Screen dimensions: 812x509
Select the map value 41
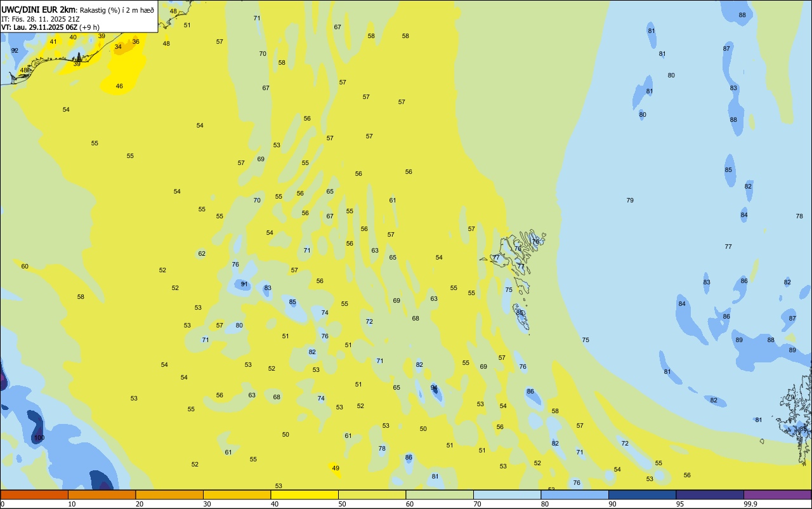pyautogui.click(x=53, y=42)
